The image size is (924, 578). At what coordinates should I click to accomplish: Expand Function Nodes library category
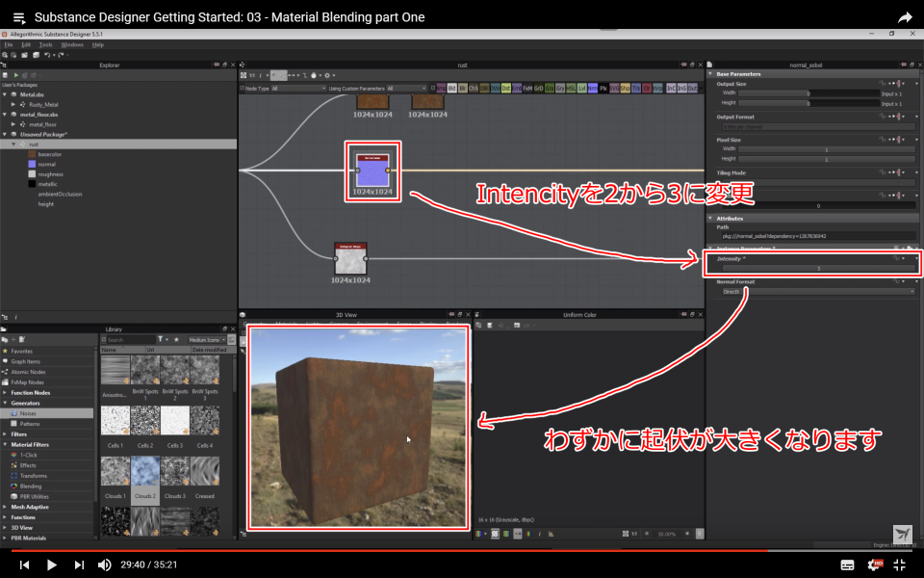[5, 393]
